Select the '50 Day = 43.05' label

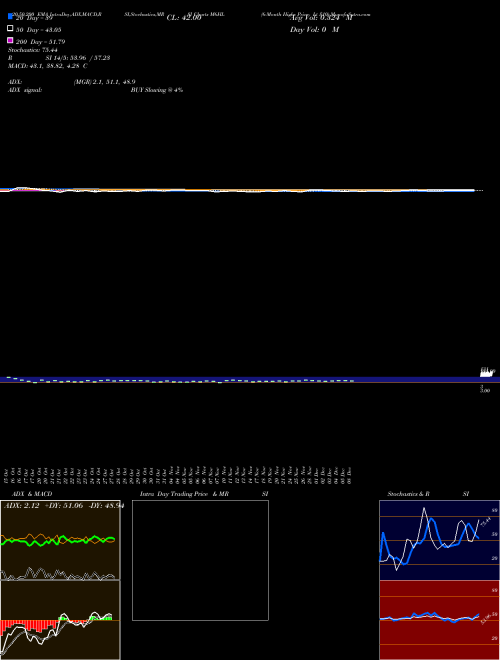point(39,30)
